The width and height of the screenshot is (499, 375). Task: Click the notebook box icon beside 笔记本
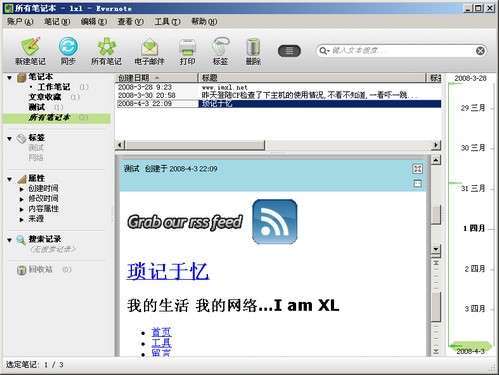point(21,78)
